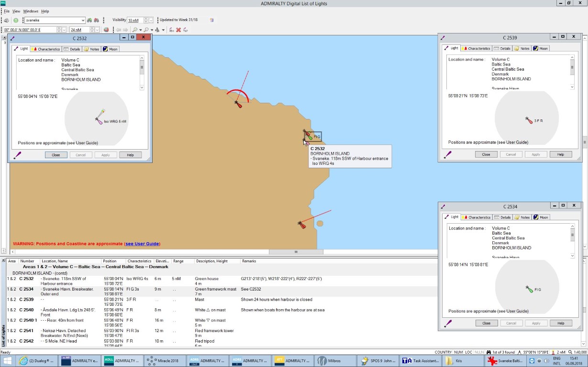Click the zoom-in magnifier icon

click(135, 30)
